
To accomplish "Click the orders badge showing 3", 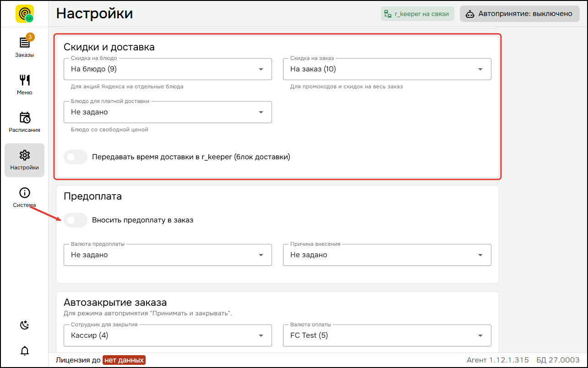I will [30, 37].
